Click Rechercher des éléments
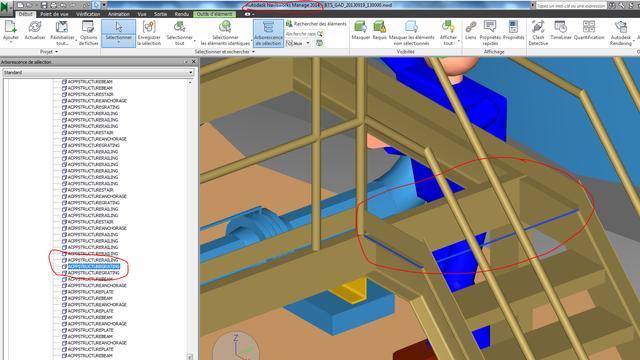The image size is (640, 360). [316, 24]
